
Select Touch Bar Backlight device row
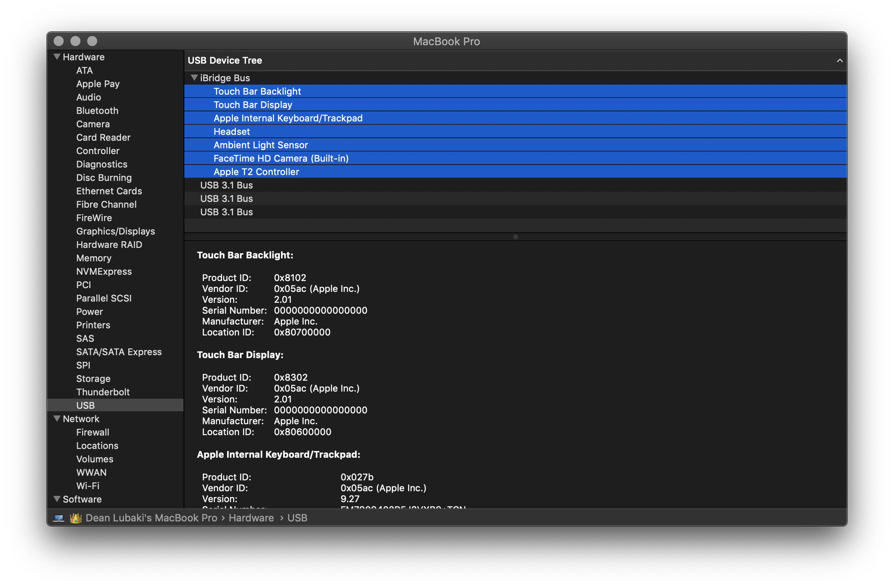coord(515,91)
